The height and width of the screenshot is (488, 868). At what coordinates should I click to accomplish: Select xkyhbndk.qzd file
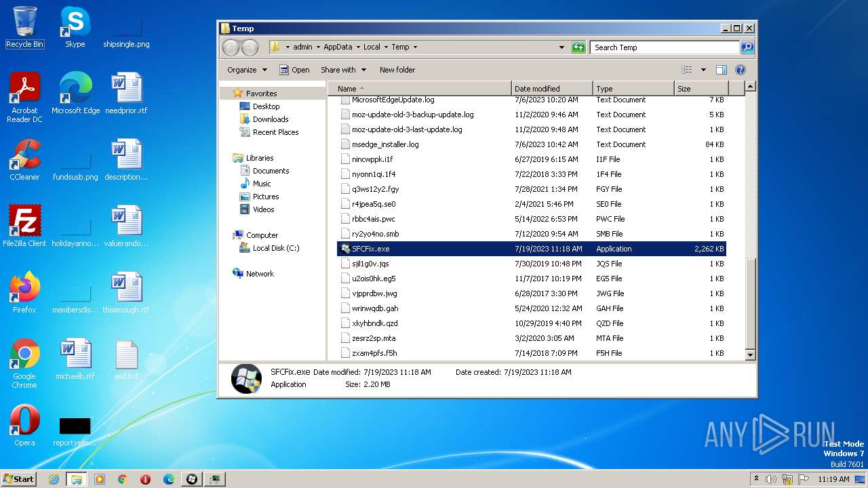pos(531,323)
